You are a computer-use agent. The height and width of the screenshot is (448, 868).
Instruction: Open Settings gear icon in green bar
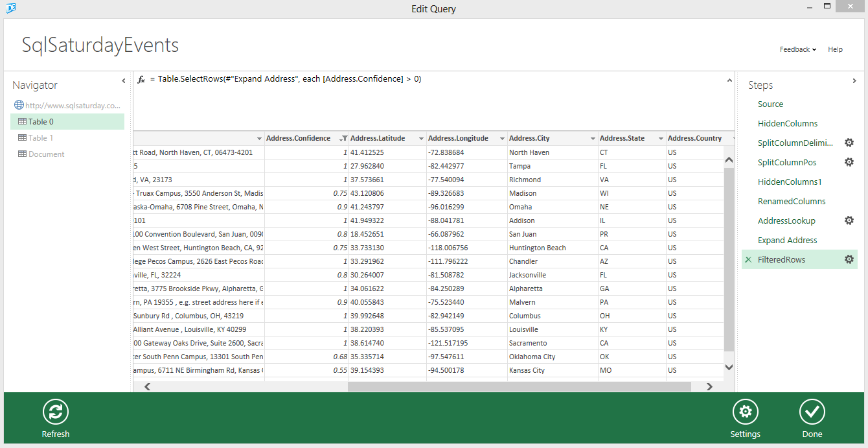[x=745, y=412]
